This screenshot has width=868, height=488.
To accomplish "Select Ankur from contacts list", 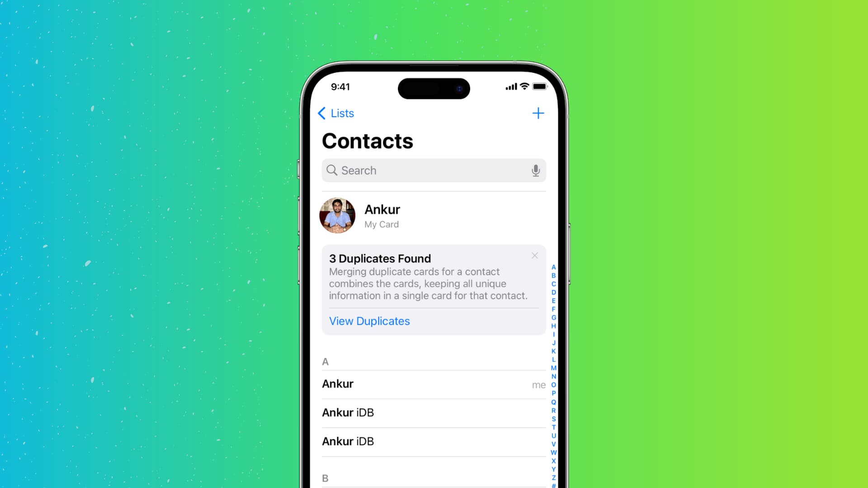I will [338, 384].
